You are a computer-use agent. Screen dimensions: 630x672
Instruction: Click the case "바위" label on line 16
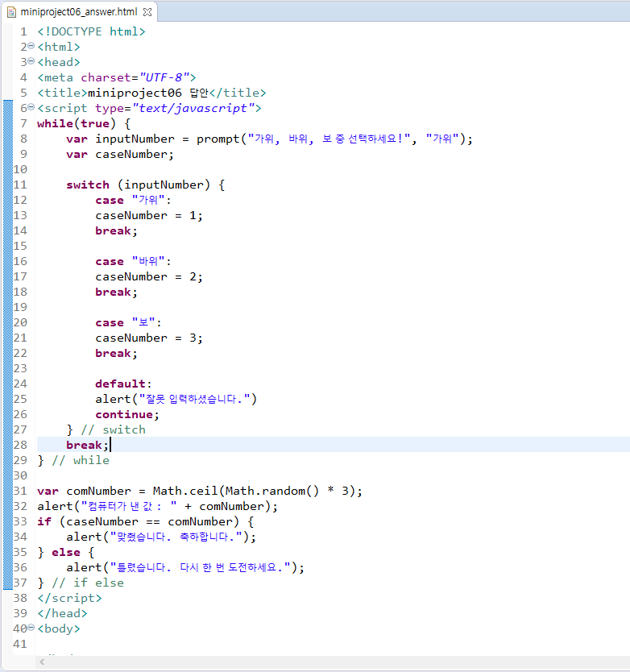tap(133, 261)
